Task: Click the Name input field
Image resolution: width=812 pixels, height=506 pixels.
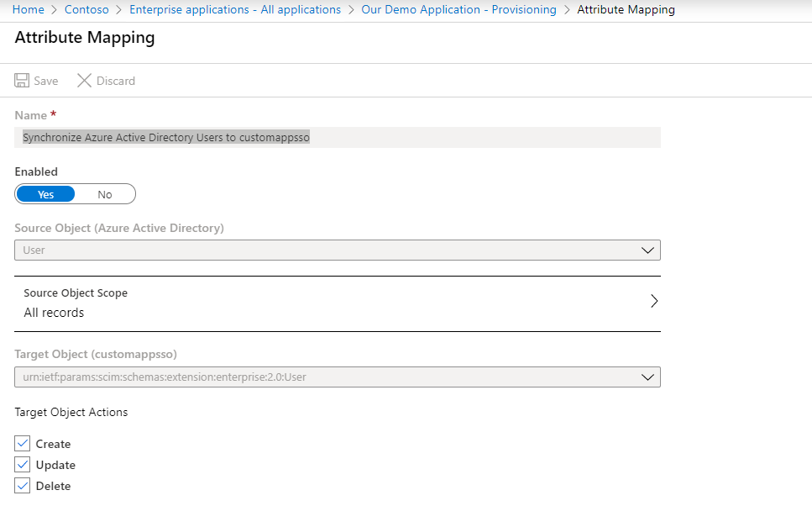Action: (x=337, y=138)
